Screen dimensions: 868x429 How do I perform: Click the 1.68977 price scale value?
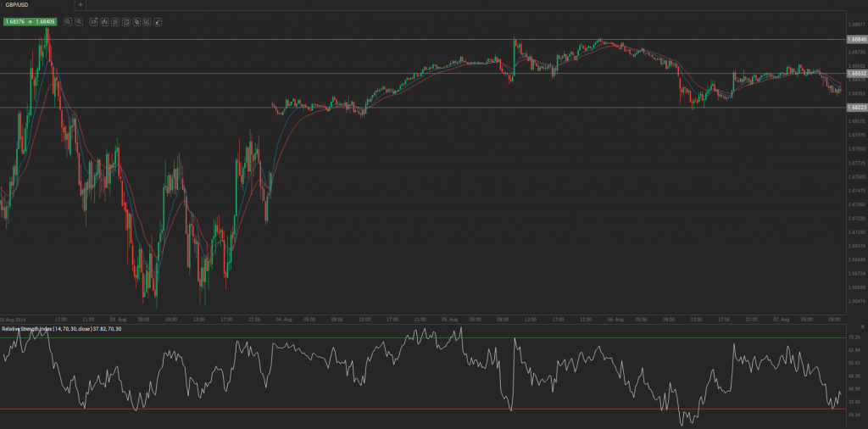click(x=857, y=25)
